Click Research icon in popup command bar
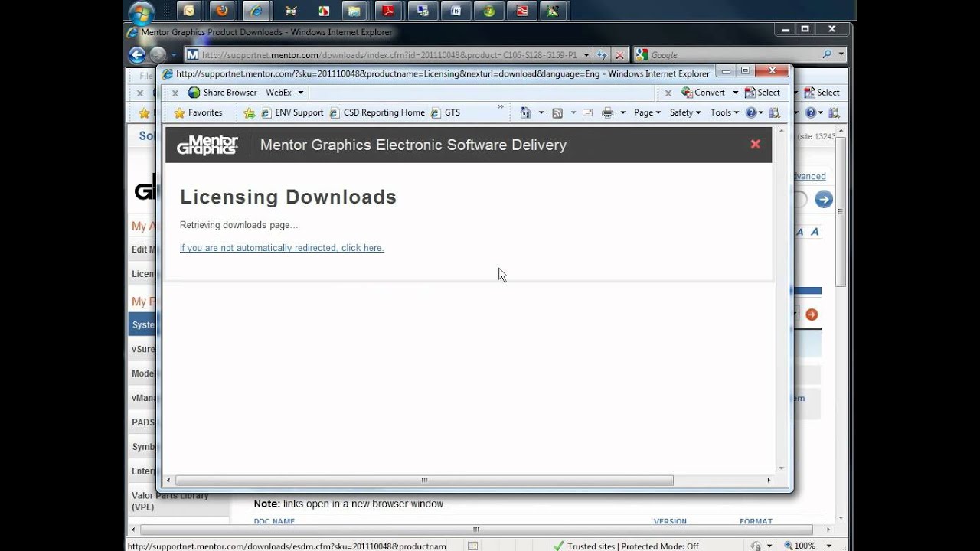This screenshot has height=551, width=980. (x=774, y=112)
